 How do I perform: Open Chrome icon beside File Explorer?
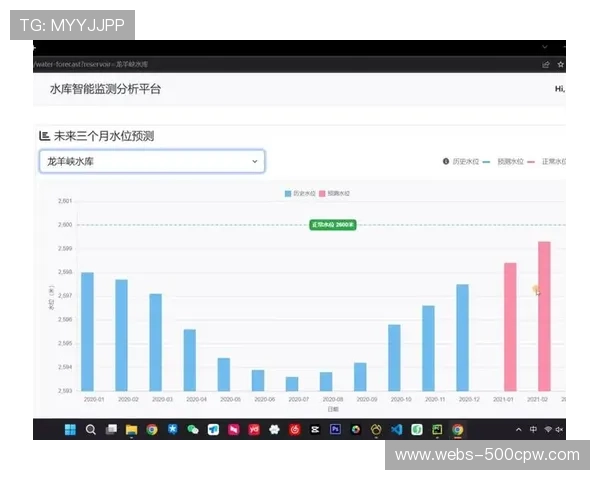(x=152, y=429)
